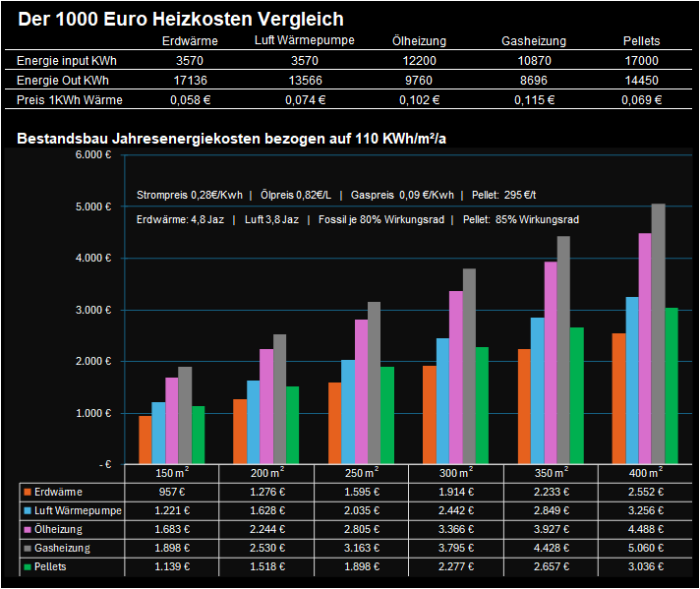Select the tallest gray Gasheizung bar at 400 m²
The image size is (700, 589).
[658, 334]
